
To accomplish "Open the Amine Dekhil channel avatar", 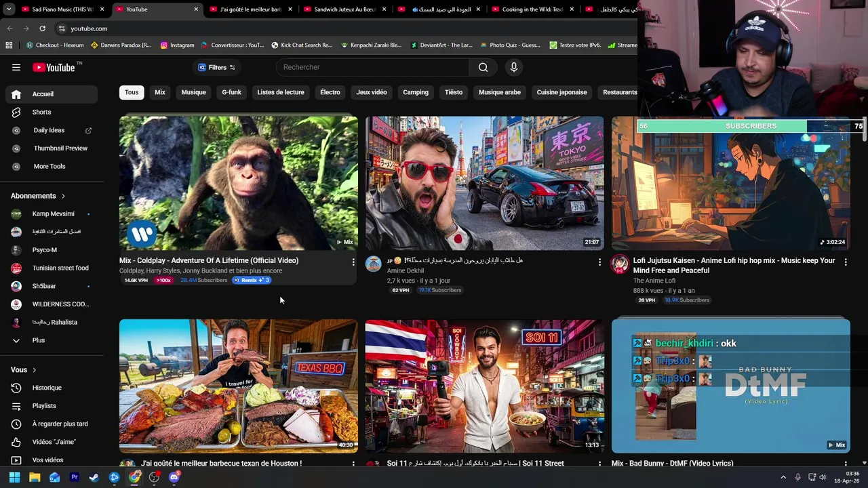I will point(374,264).
